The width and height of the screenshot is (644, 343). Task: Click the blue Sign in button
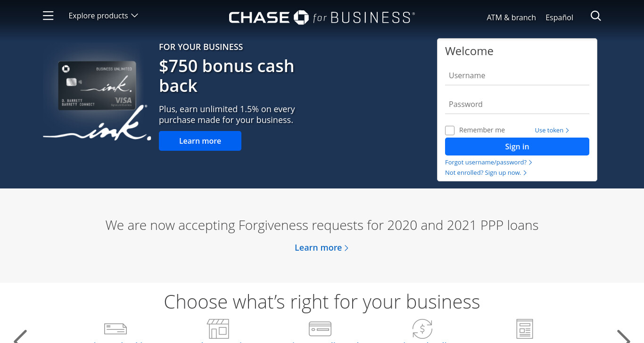point(517,147)
